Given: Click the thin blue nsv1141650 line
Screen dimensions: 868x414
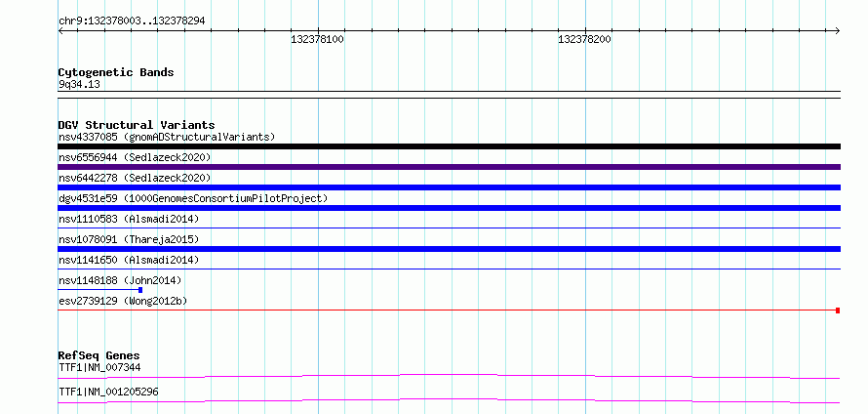Looking at the screenshot, I should point(449,269).
